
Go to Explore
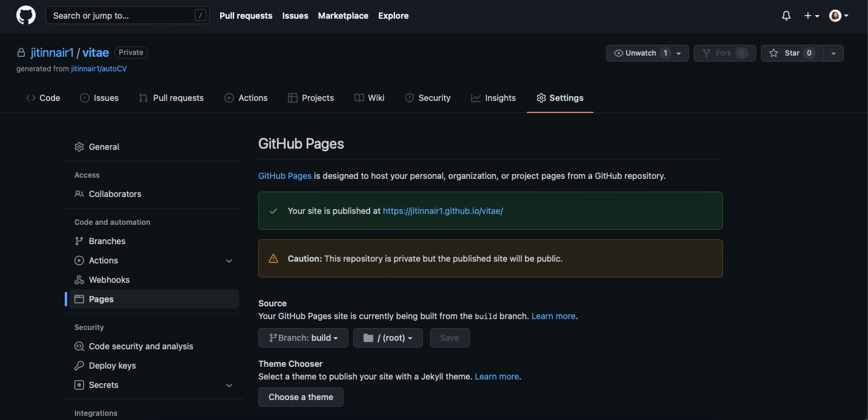tap(394, 16)
